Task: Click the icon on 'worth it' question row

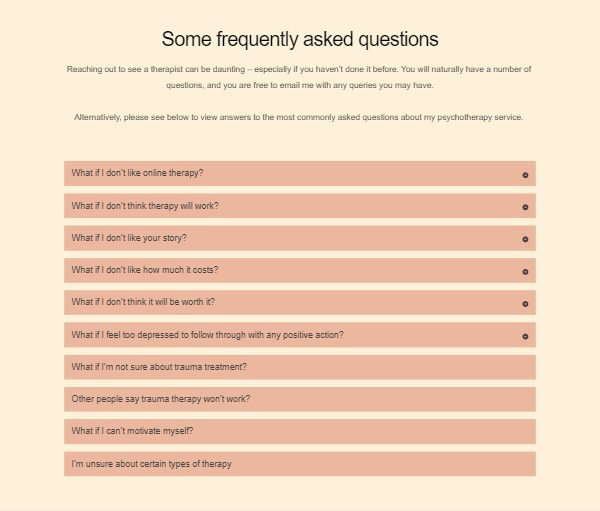Action: [525, 304]
